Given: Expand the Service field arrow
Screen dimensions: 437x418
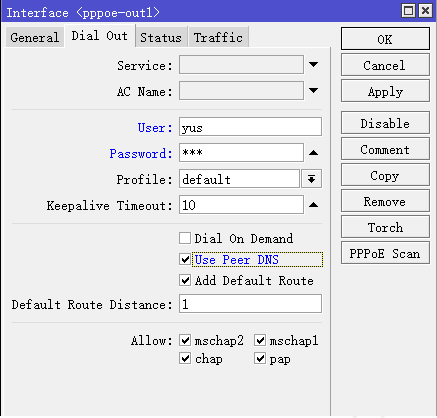Looking at the screenshot, I should pyautogui.click(x=313, y=64).
